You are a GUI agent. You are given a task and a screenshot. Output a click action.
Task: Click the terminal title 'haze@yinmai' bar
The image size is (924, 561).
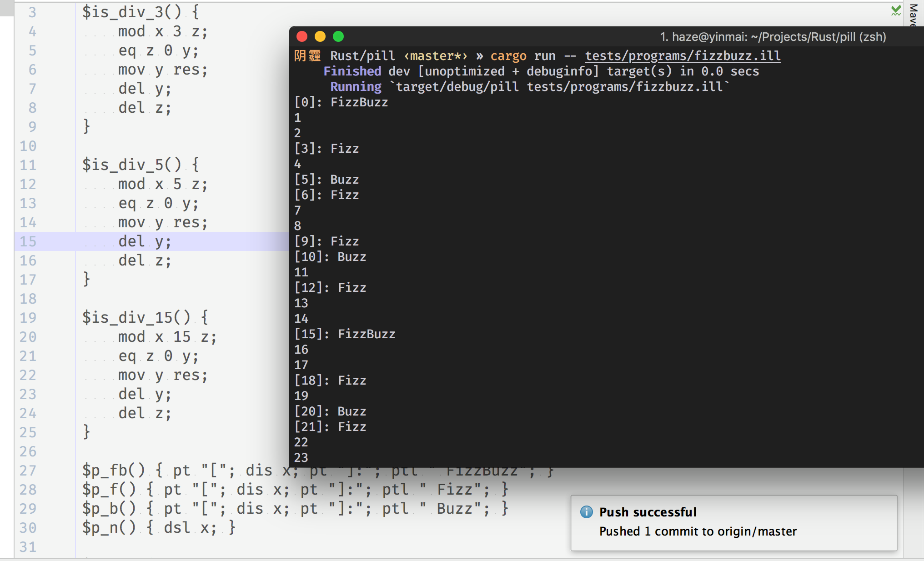pyautogui.click(x=773, y=37)
